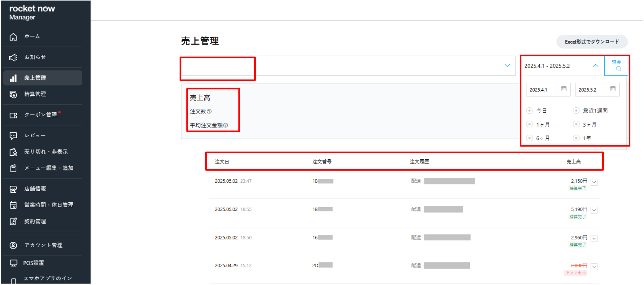Screen dimensions: 644x285
Task: Click the 注文履歴 column header
Action: click(x=419, y=162)
